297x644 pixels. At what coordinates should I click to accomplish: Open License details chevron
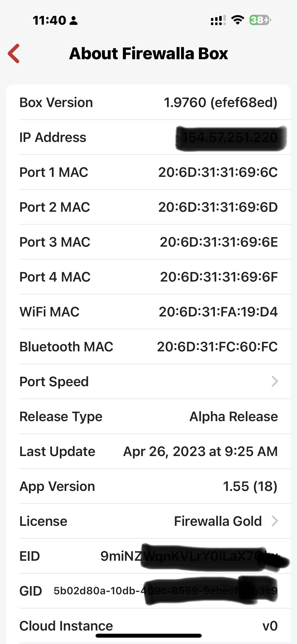coord(275,521)
